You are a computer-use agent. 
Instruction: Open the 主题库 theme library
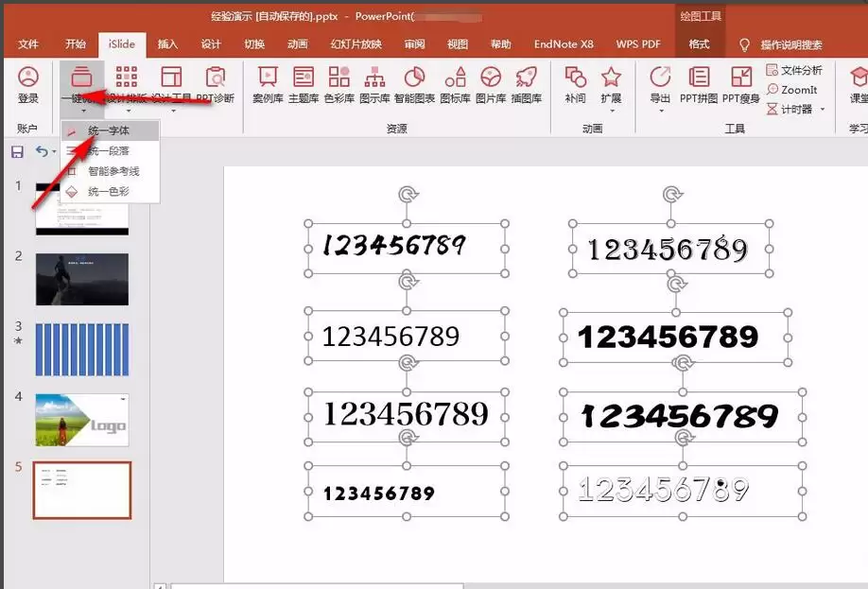point(304,83)
